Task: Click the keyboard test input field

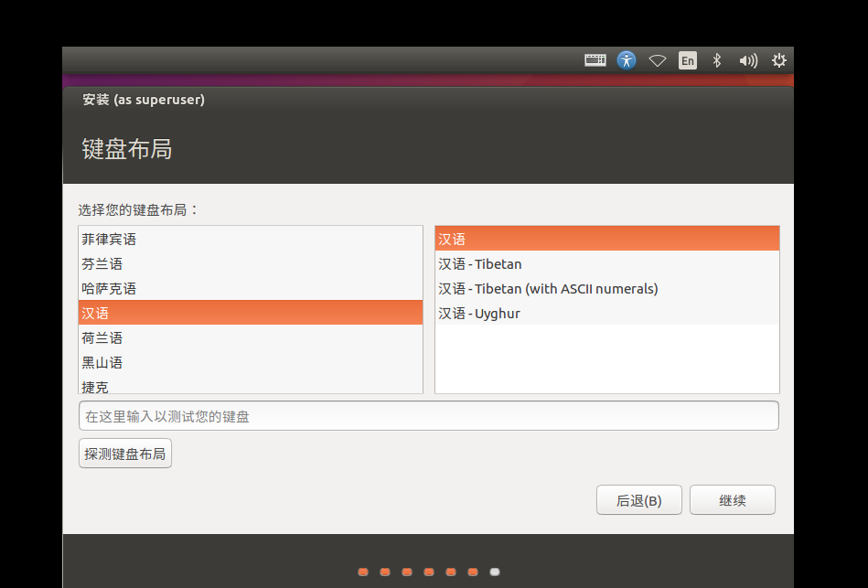Action: click(x=429, y=416)
